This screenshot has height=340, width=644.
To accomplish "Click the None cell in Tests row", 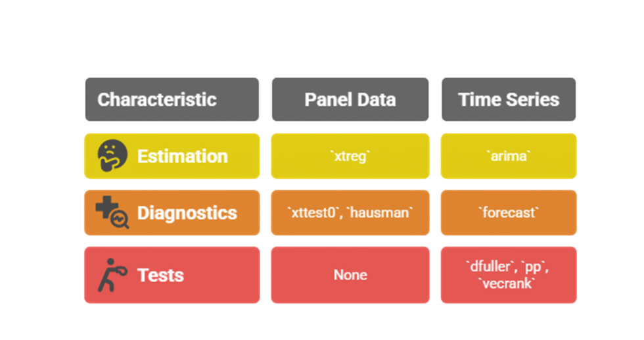I will coord(350,275).
